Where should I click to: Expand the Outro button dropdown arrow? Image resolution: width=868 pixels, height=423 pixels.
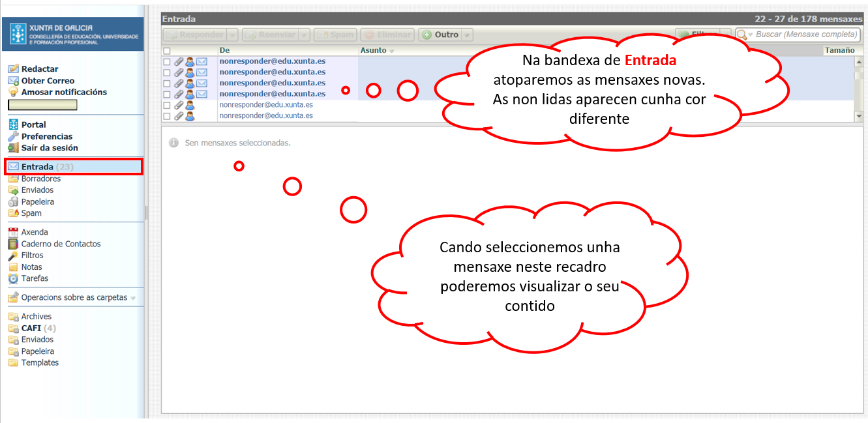coord(467,35)
